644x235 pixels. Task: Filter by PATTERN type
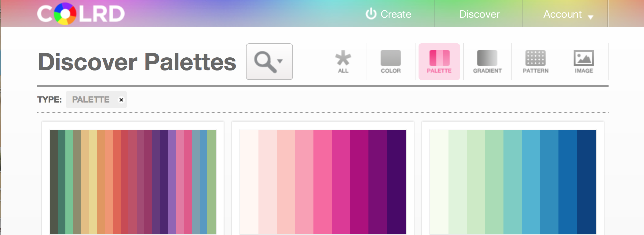536,62
